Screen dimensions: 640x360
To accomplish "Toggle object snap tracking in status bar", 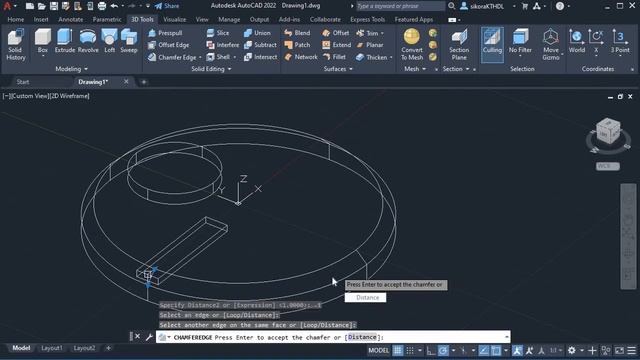I will pos(484,350).
